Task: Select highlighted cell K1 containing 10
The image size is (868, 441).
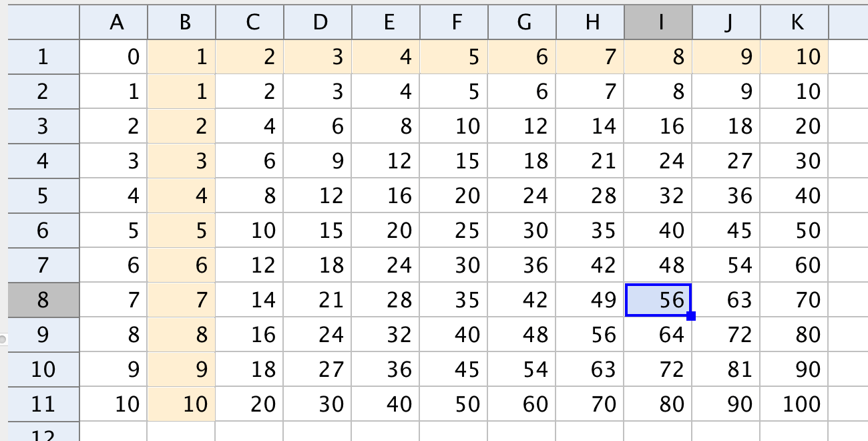Action: pyautogui.click(x=795, y=57)
